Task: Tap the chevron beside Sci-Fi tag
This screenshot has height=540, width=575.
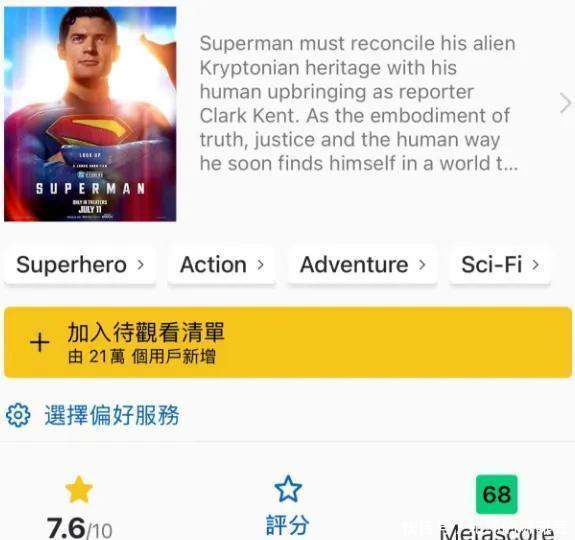Action: point(535,264)
